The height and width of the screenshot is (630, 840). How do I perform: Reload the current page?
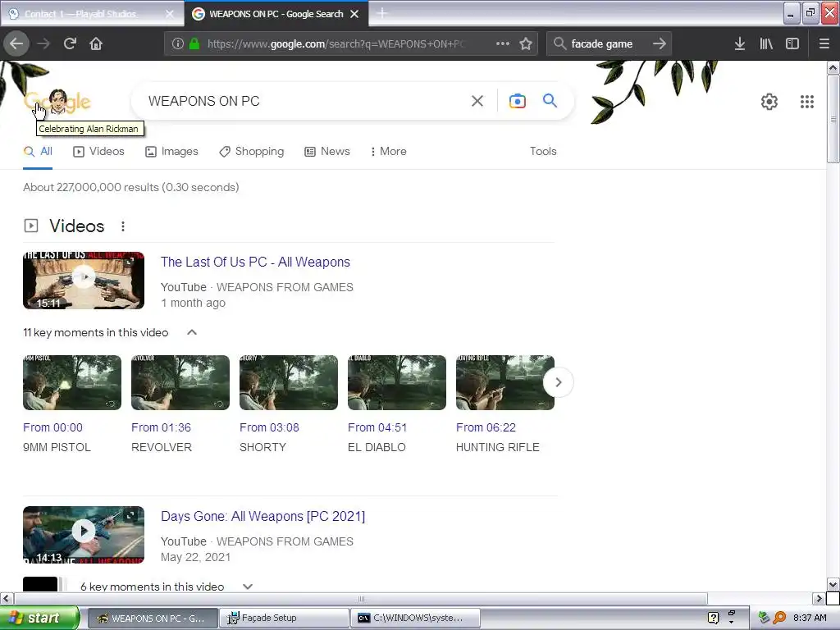pyautogui.click(x=70, y=43)
